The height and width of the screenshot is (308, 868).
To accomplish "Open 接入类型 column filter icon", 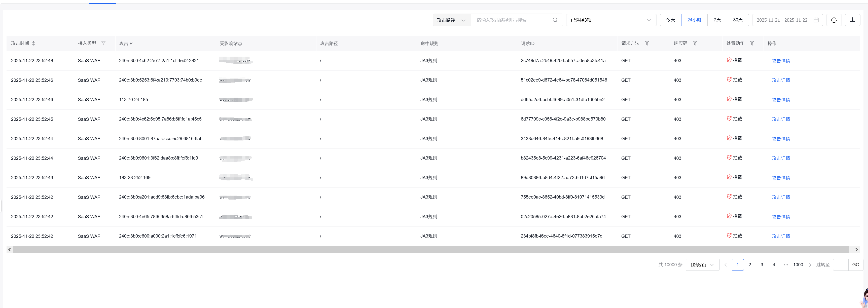I will coord(103,44).
